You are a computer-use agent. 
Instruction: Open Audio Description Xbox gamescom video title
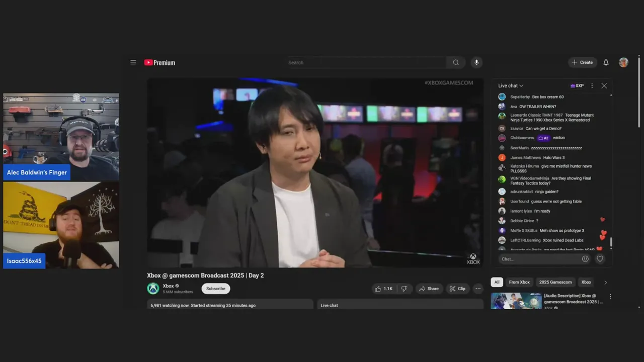click(x=573, y=299)
